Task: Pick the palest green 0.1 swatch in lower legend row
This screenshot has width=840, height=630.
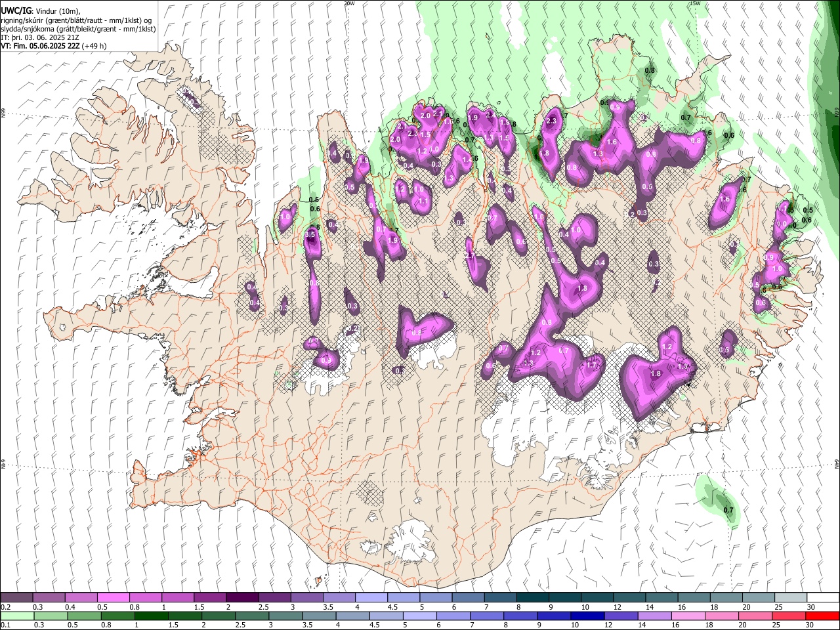Action: click(x=17, y=616)
